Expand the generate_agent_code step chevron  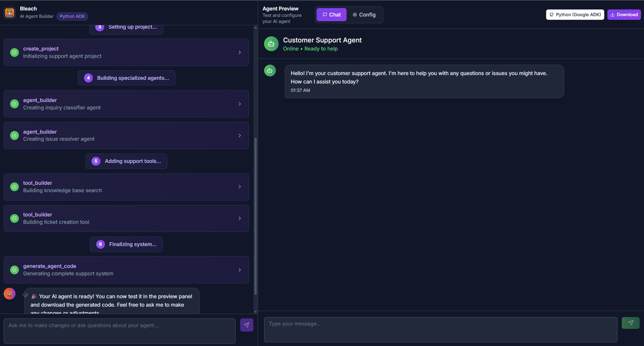point(240,270)
